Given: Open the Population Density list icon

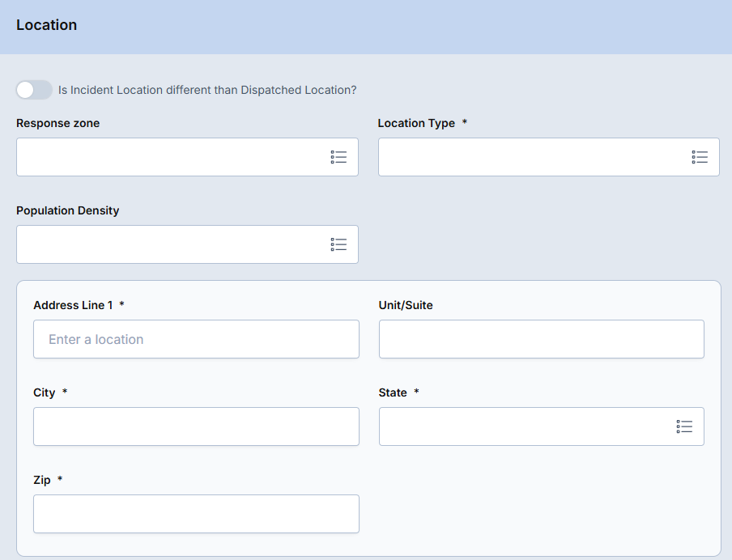Looking at the screenshot, I should [x=338, y=244].
